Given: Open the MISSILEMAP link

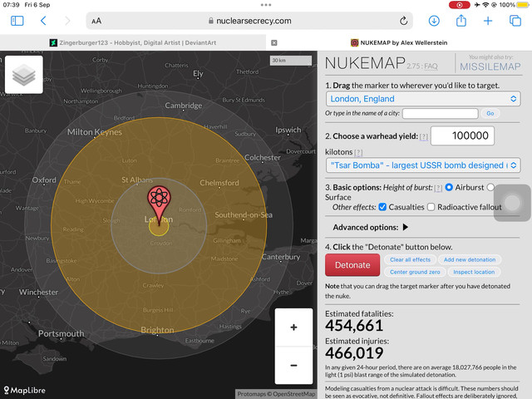Looking at the screenshot, I should click(490, 66).
